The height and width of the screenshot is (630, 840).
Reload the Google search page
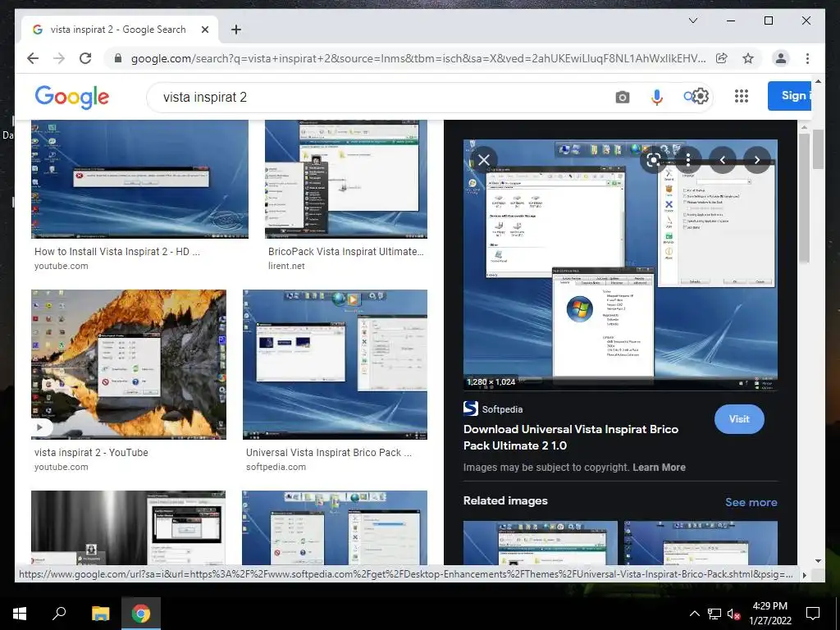[85, 58]
